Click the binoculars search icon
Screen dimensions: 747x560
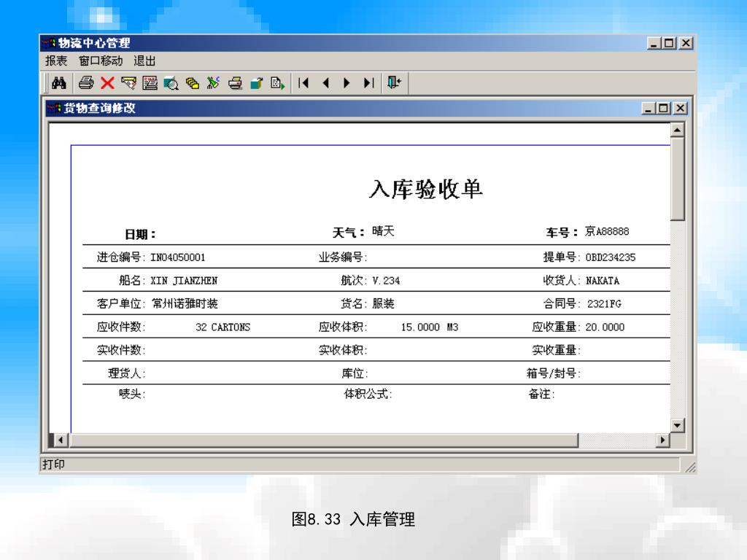click(59, 83)
